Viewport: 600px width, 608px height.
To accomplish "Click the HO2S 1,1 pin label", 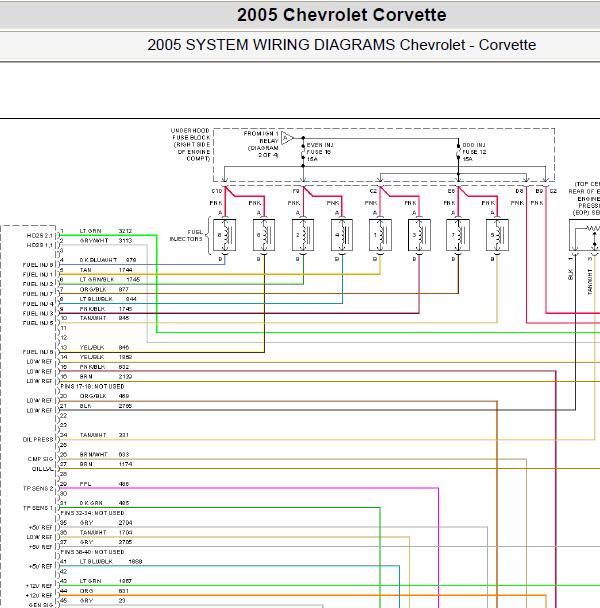I will [39, 245].
